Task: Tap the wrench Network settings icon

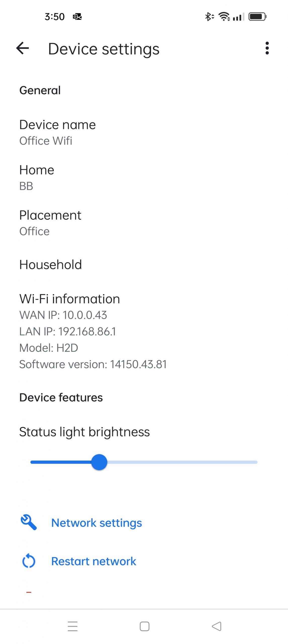Action: pos(29,522)
